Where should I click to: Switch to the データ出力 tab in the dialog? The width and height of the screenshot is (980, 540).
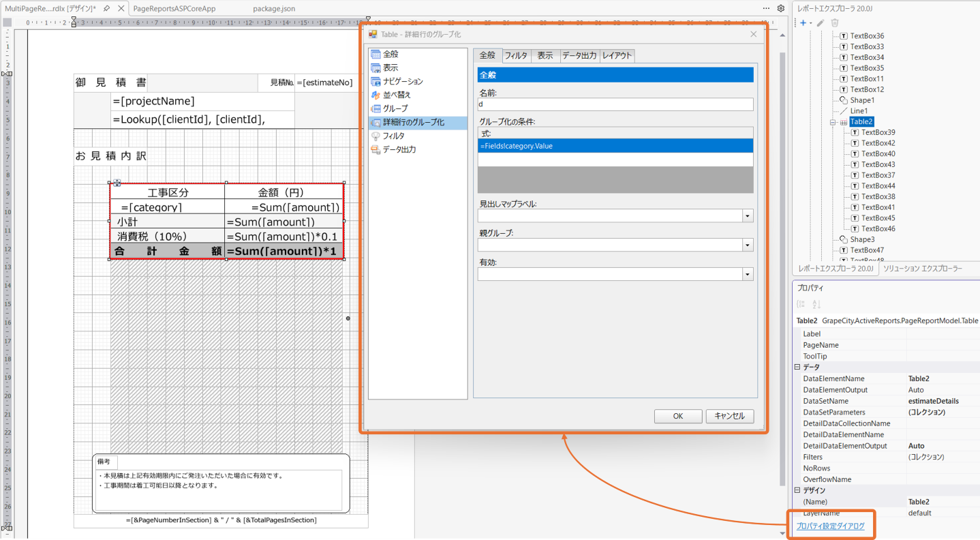[x=579, y=56]
